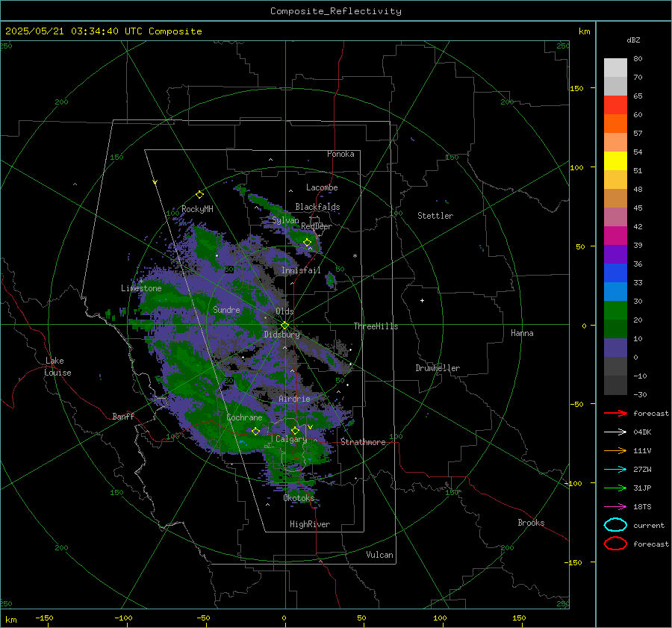
Task: Click the green 31JP arrow in the legend
Action: (615, 488)
